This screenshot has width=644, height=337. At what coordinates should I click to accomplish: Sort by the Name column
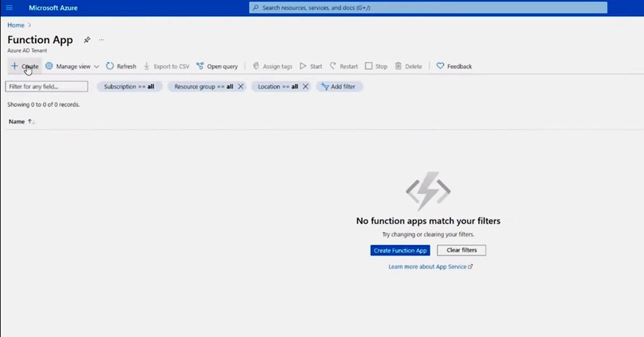21,121
